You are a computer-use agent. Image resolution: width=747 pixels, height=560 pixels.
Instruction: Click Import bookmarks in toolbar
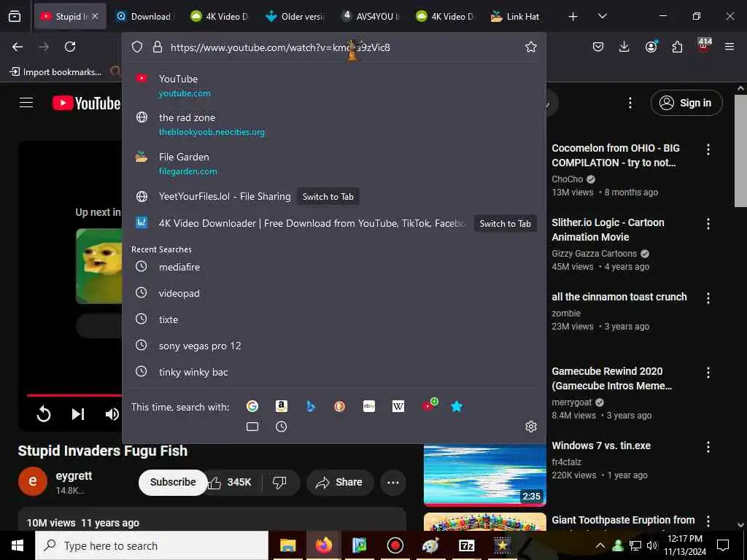point(55,72)
